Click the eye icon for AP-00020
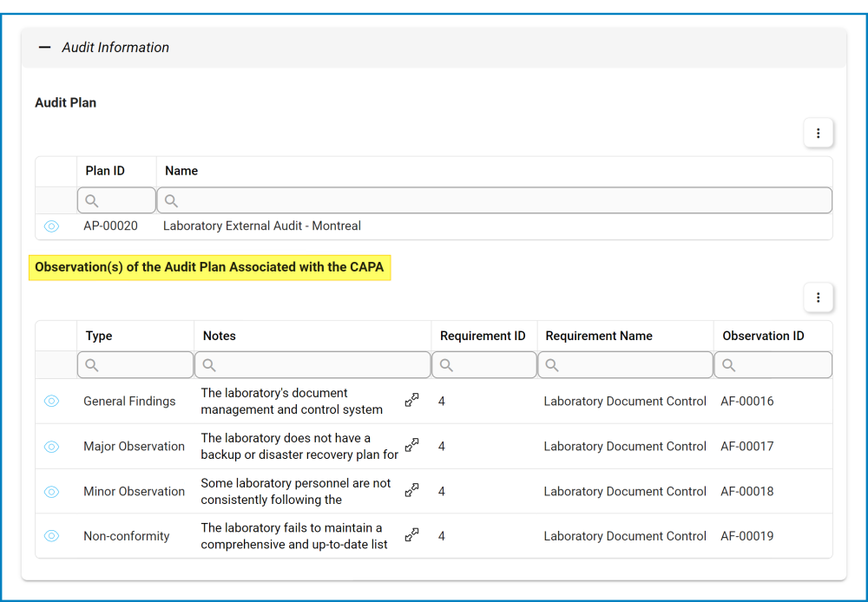The image size is (868, 602). pyautogui.click(x=51, y=226)
